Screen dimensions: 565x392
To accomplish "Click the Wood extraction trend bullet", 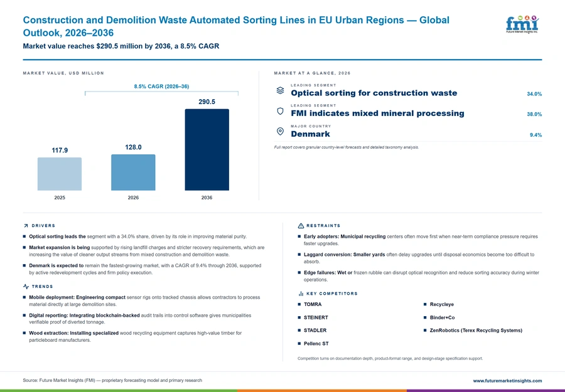I will point(135,337).
